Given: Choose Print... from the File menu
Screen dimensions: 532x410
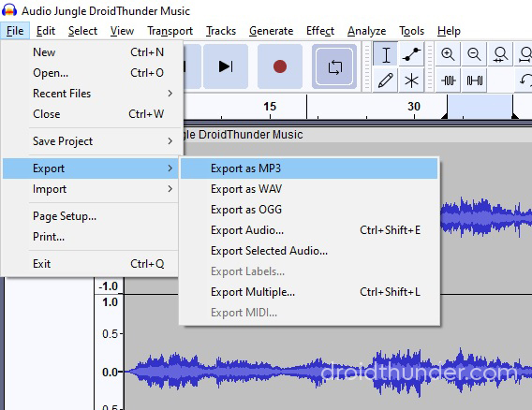Looking at the screenshot, I should click(x=91, y=237).
